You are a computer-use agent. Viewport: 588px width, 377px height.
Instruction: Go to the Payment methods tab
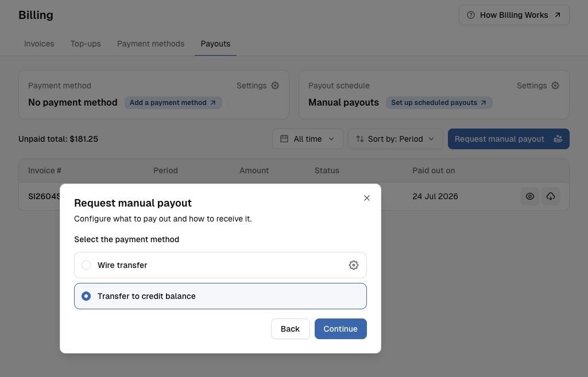pos(151,44)
